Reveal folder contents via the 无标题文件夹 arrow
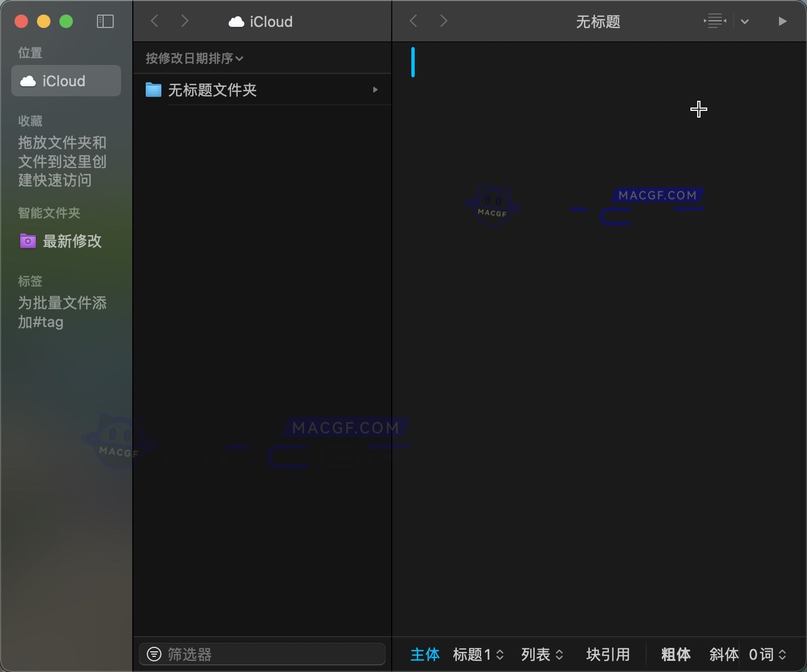Image resolution: width=807 pixels, height=672 pixels. (x=374, y=90)
